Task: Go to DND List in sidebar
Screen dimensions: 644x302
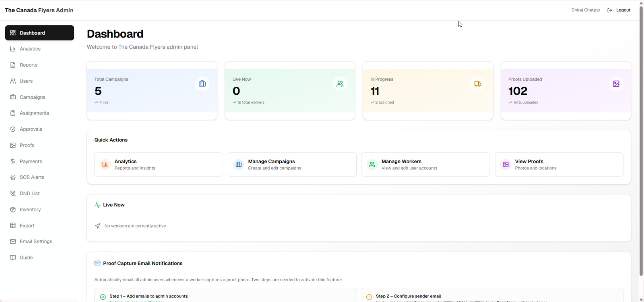Action: pos(39,193)
